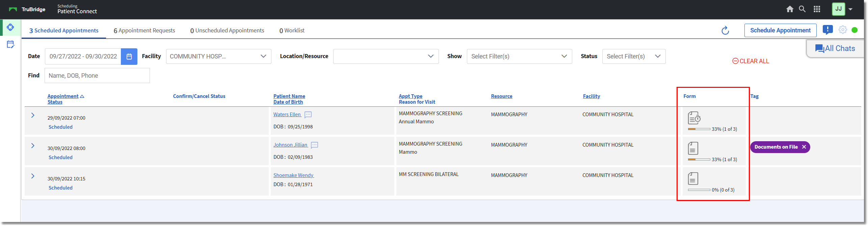Expand user menu dropdown arrow
This screenshot has height=226, width=868.
click(x=850, y=9)
